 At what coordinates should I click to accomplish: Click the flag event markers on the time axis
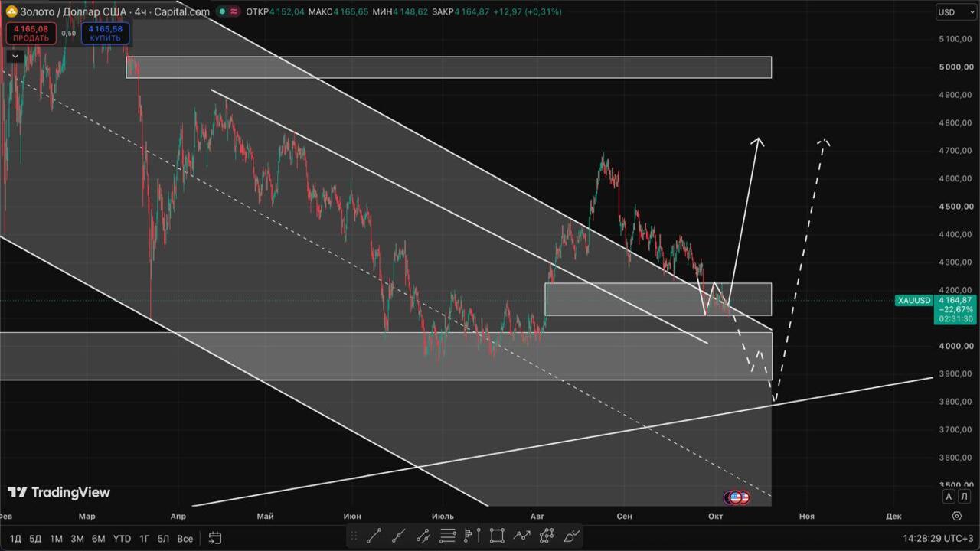tap(737, 497)
